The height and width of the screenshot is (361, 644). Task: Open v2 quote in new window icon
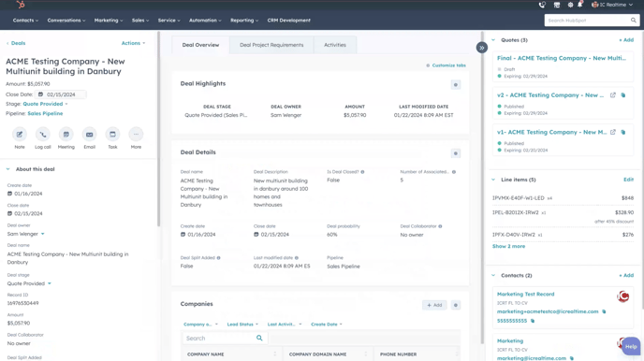coord(613,95)
